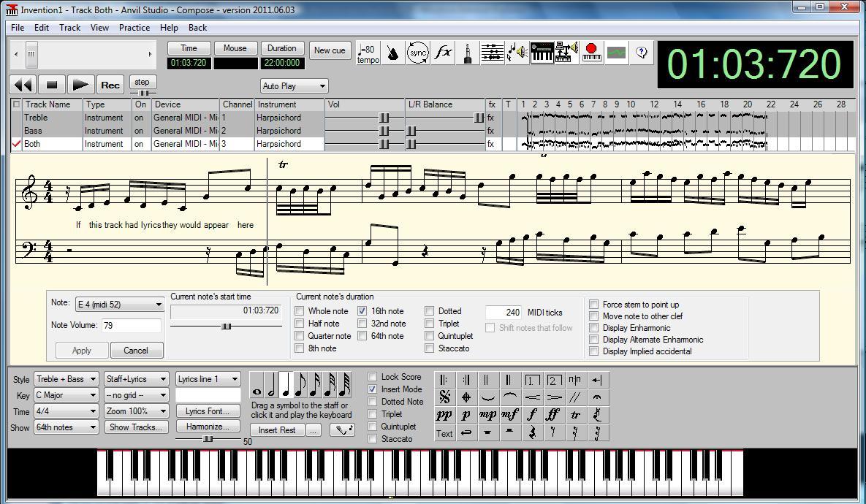
Task: Select the whole note symbol in palette
Action: point(257,385)
